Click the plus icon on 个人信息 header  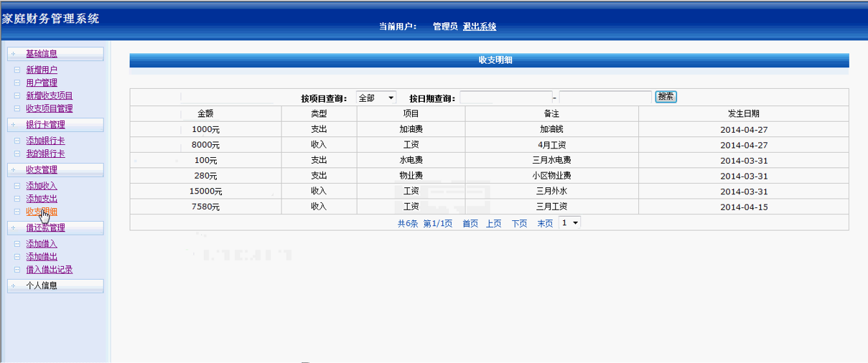[x=13, y=286]
